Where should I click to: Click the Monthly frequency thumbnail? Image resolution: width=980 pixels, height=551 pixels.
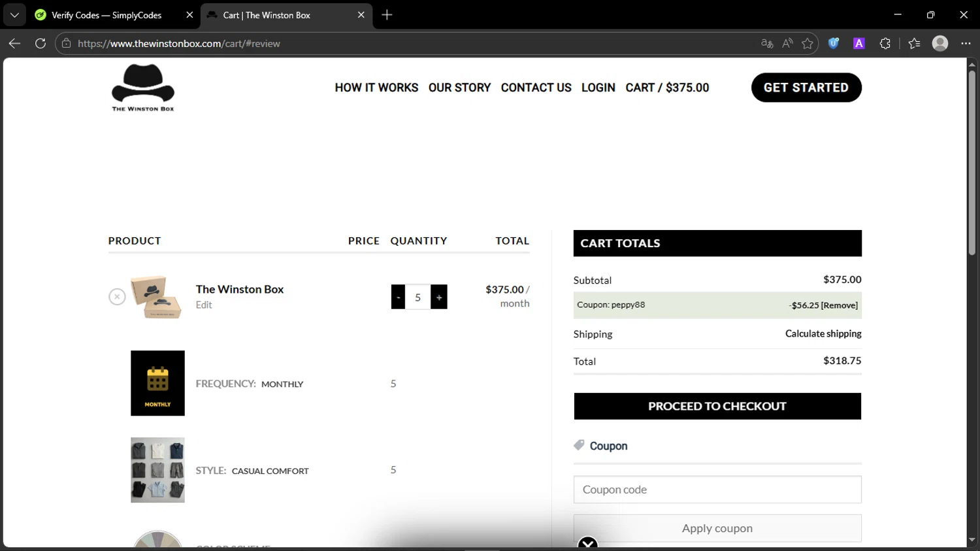coord(157,383)
